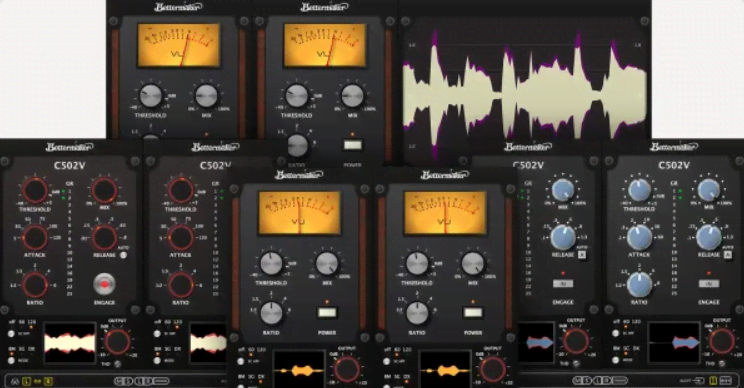
Task: Select the S button in bottom-right toolbar group
Action: point(587,380)
